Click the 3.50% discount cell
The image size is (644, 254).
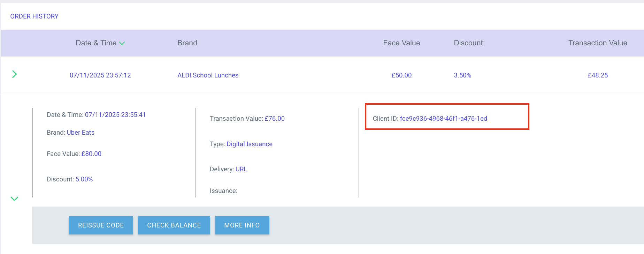(462, 75)
